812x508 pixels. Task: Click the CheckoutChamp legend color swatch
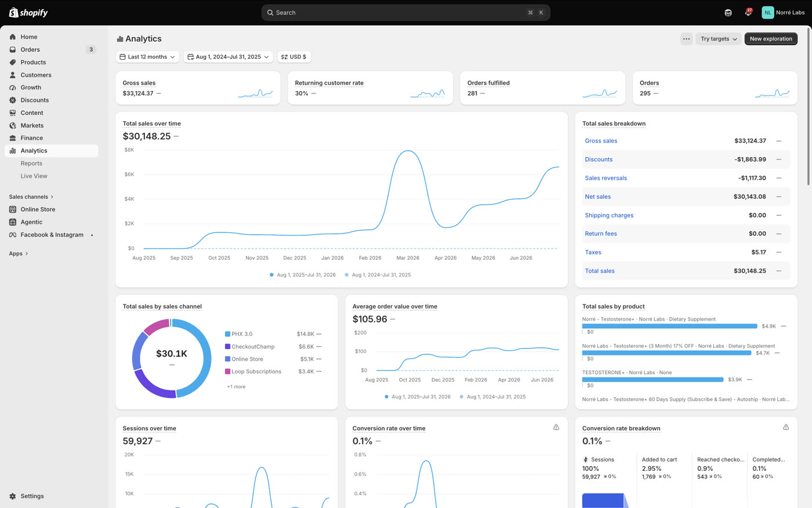click(x=227, y=347)
